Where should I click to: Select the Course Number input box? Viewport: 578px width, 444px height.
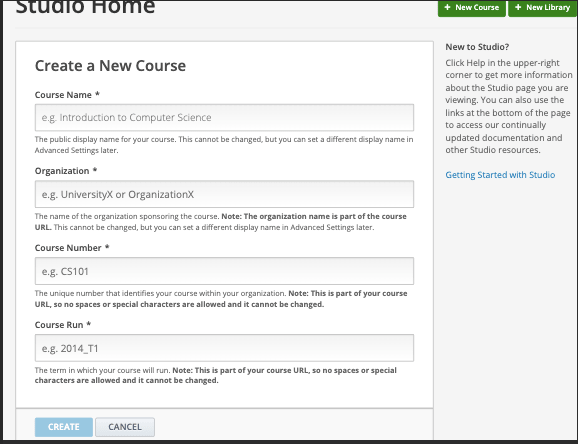pos(224,271)
